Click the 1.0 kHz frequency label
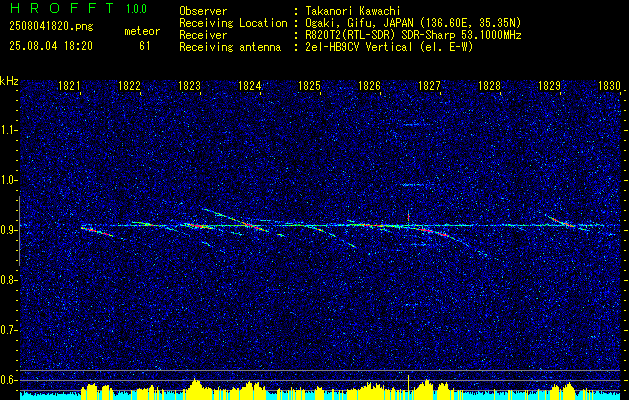629x400 pixels. coord(8,180)
